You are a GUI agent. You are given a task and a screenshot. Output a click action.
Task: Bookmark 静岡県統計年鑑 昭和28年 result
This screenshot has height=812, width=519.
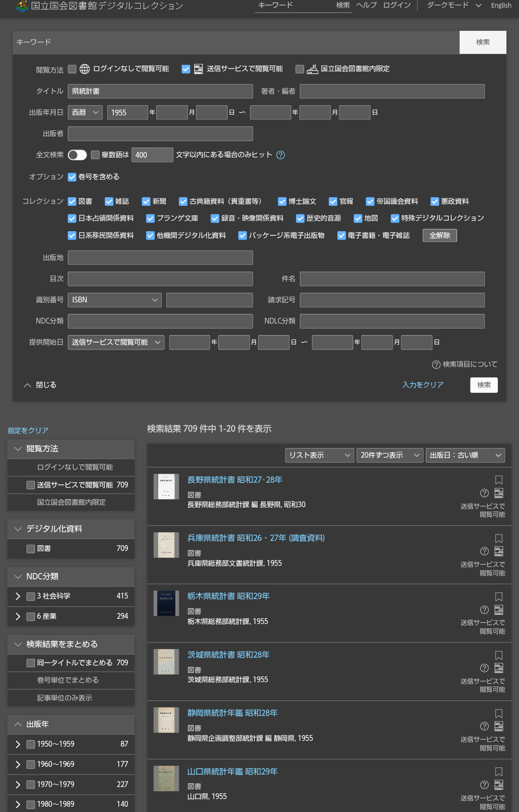click(499, 713)
